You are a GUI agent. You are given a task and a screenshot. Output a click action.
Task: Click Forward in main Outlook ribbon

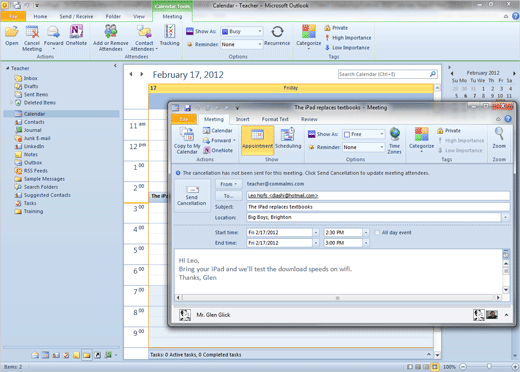coord(53,38)
